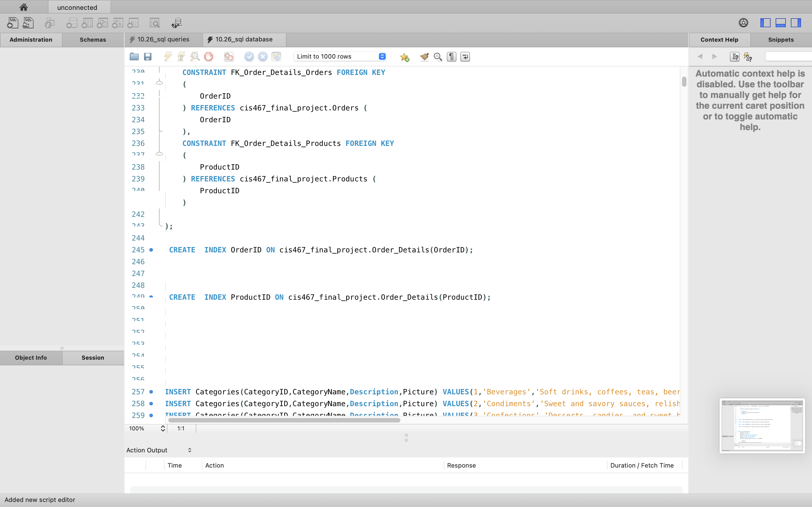Create a new table in the active schema
This screenshot has height=507, width=812.
[87, 23]
